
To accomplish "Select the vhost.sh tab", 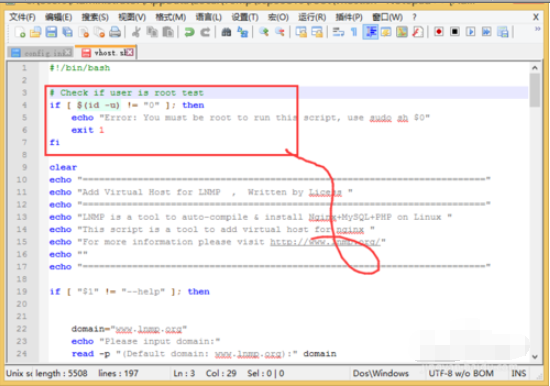I will tap(105, 53).
